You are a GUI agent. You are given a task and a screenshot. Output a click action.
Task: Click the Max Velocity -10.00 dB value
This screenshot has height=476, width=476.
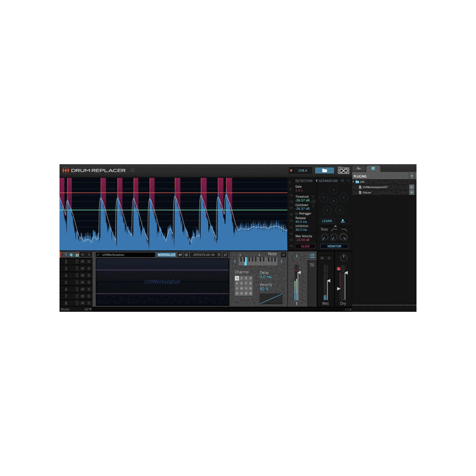pos(302,240)
